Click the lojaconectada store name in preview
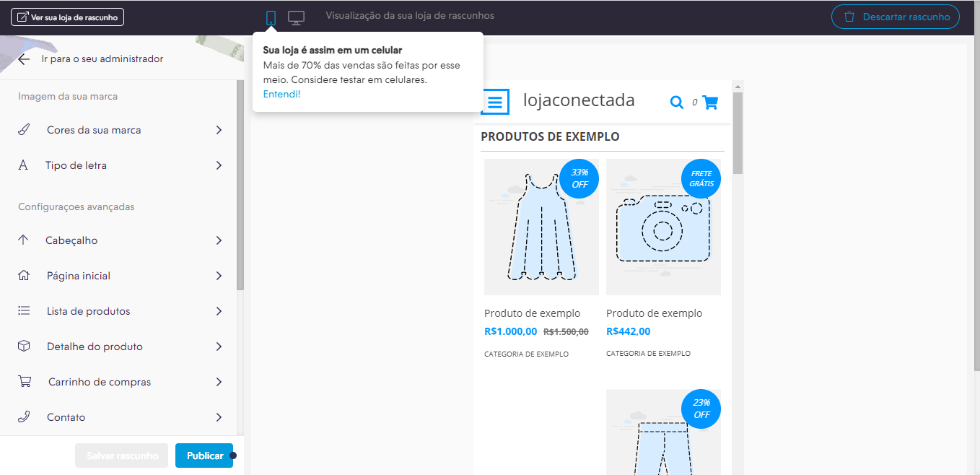This screenshot has height=475, width=980. point(579,100)
